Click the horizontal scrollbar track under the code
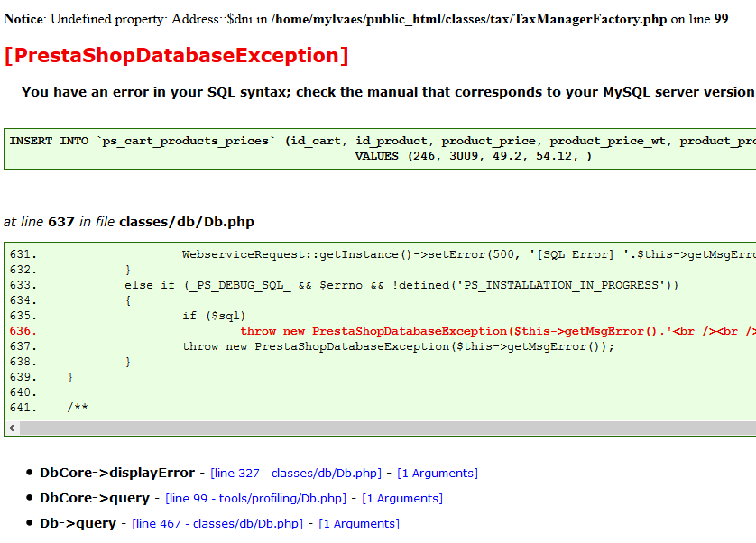This screenshot has height=543, width=756. point(388,428)
